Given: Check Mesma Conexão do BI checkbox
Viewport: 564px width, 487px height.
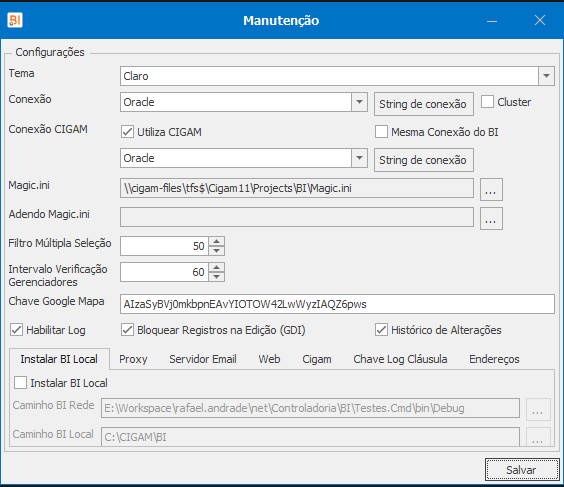Looking at the screenshot, I should (x=381, y=132).
